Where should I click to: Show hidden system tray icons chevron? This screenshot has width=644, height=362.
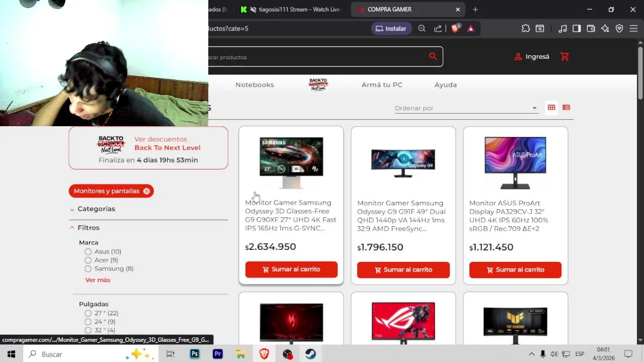531,354
